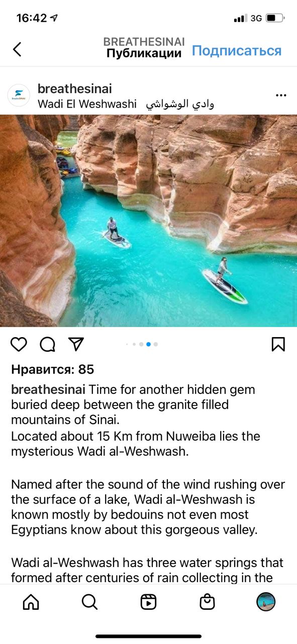The image size is (297, 644).
Task: Share post with paper plane icon
Action: tap(75, 344)
